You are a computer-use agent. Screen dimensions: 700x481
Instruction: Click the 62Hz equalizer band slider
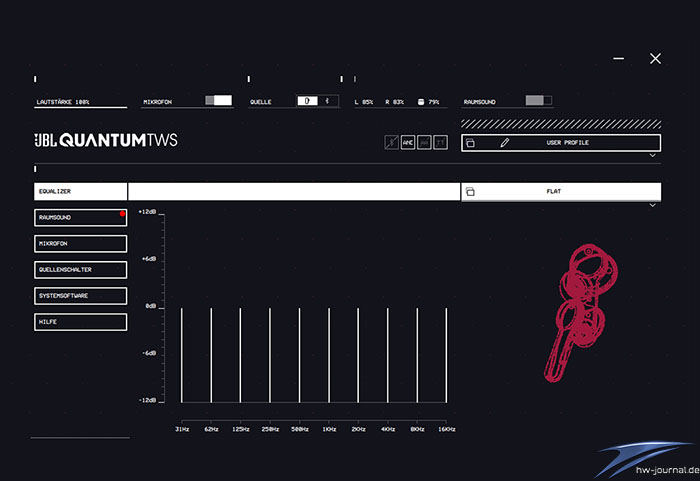211,355
